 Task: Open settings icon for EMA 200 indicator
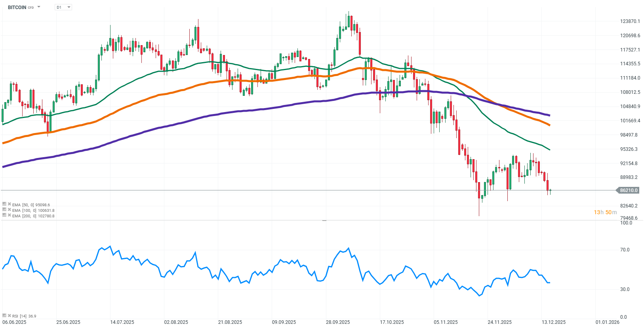pos(4,215)
